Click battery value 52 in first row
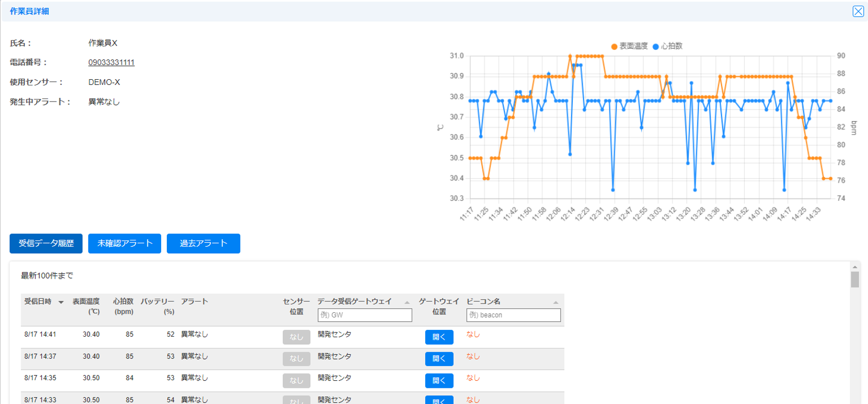The image size is (868, 404). (170, 335)
